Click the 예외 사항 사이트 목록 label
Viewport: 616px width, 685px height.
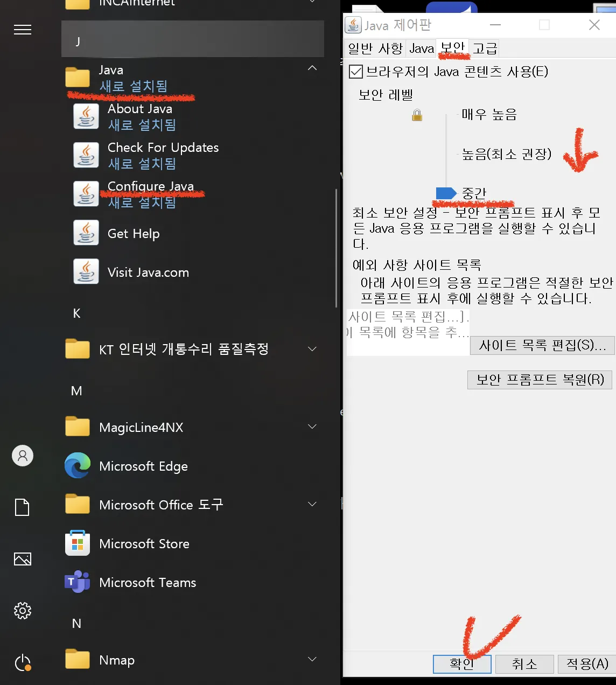tap(417, 264)
